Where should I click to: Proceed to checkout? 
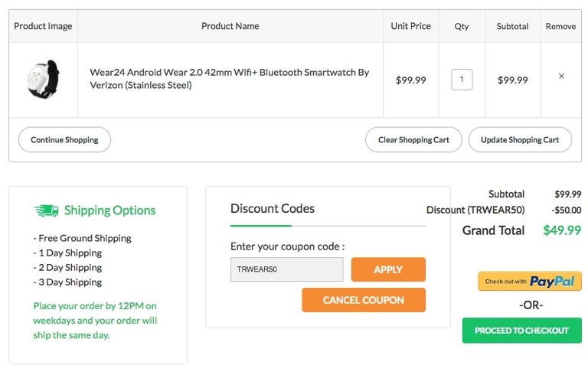(521, 331)
